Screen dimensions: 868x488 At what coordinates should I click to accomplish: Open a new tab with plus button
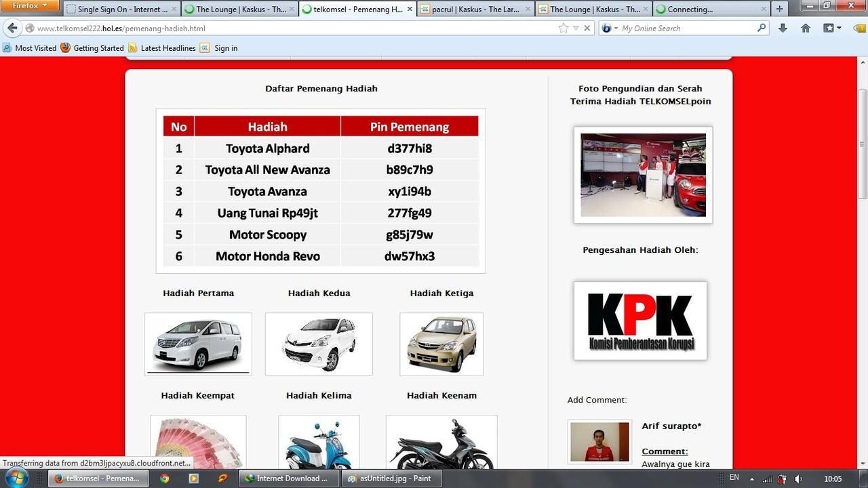(x=779, y=9)
